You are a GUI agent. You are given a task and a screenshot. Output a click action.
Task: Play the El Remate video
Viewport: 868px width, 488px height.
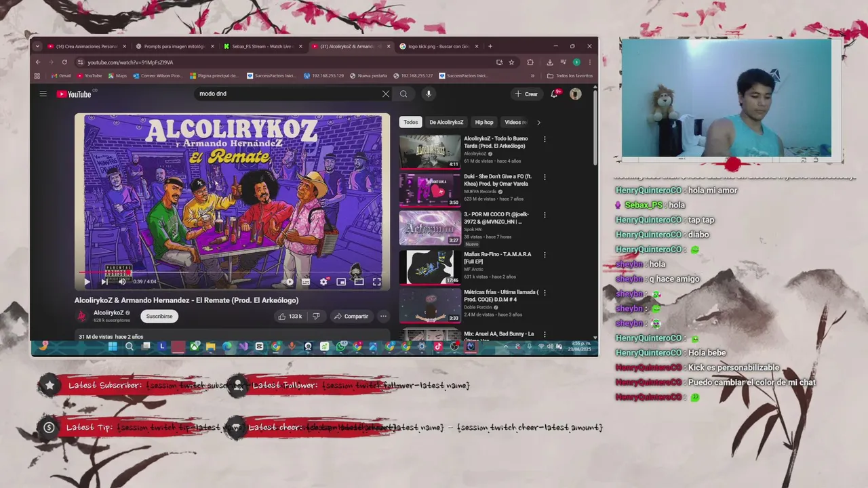pyautogui.click(x=87, y=281)
